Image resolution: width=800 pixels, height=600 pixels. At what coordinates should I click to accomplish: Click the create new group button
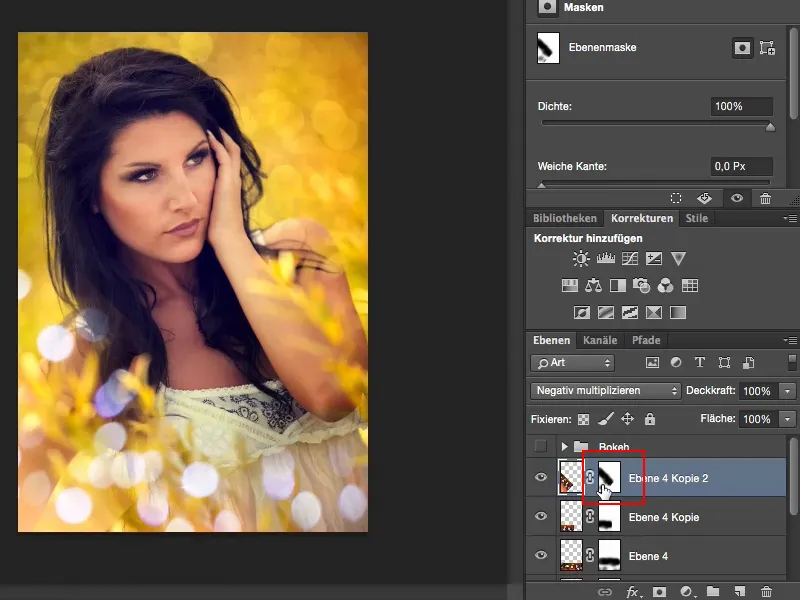tap(713, 591)
